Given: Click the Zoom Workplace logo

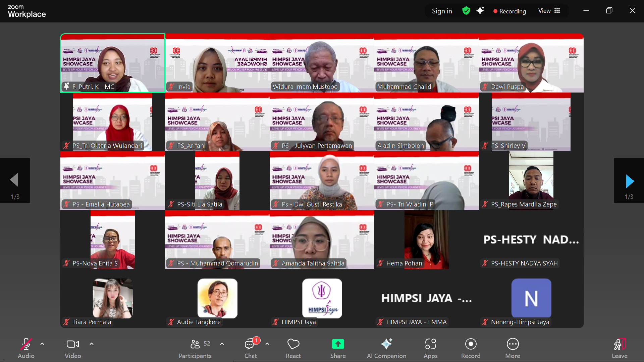Looking at the screenshot, I should [27, 11].
